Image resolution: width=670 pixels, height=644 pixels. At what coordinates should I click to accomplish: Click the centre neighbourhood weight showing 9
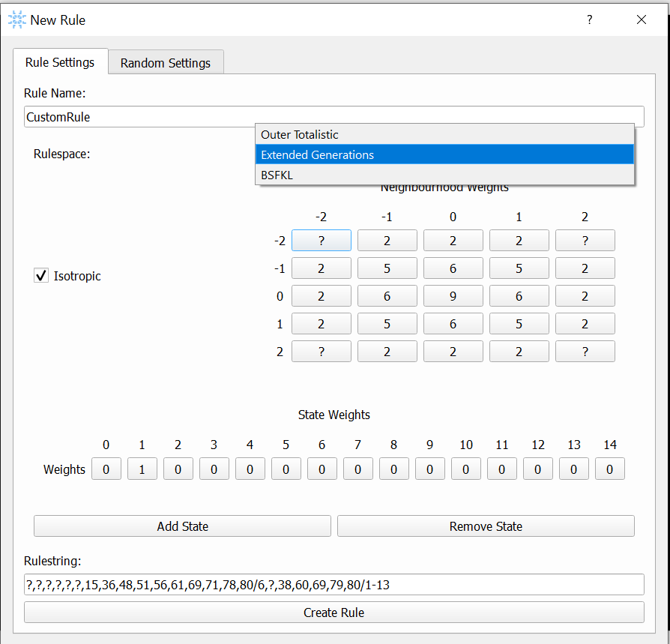(x=453, y=296)
